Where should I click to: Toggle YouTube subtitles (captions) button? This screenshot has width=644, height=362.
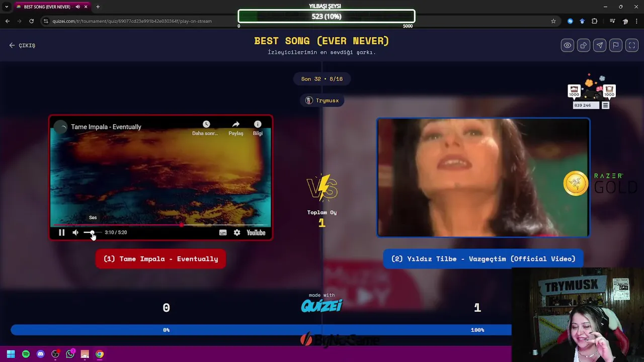pos(223,232)
